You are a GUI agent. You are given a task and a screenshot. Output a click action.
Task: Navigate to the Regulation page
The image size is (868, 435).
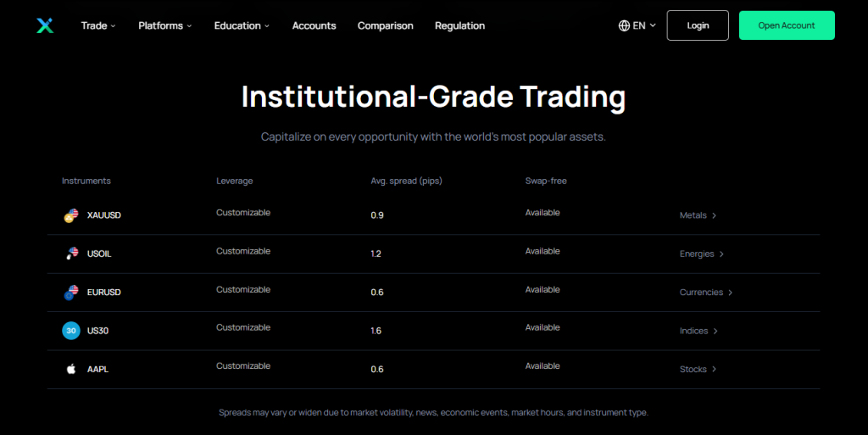(459, 25)
